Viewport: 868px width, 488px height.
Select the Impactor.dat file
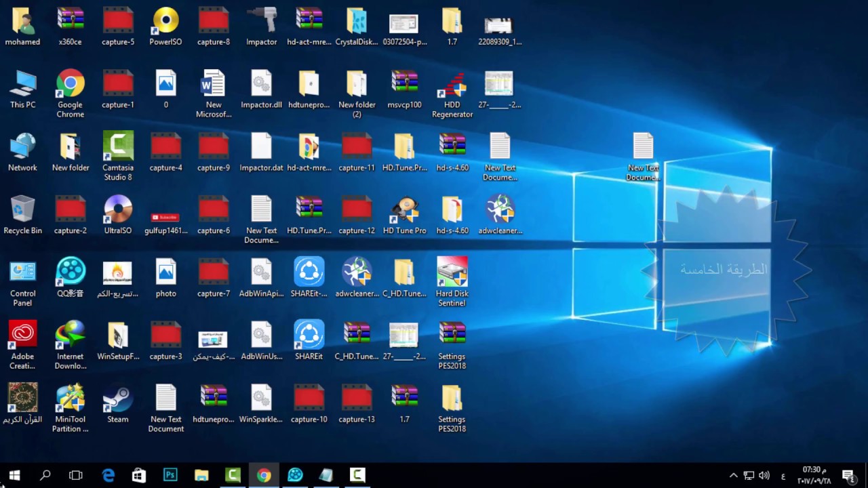[261, 152]
